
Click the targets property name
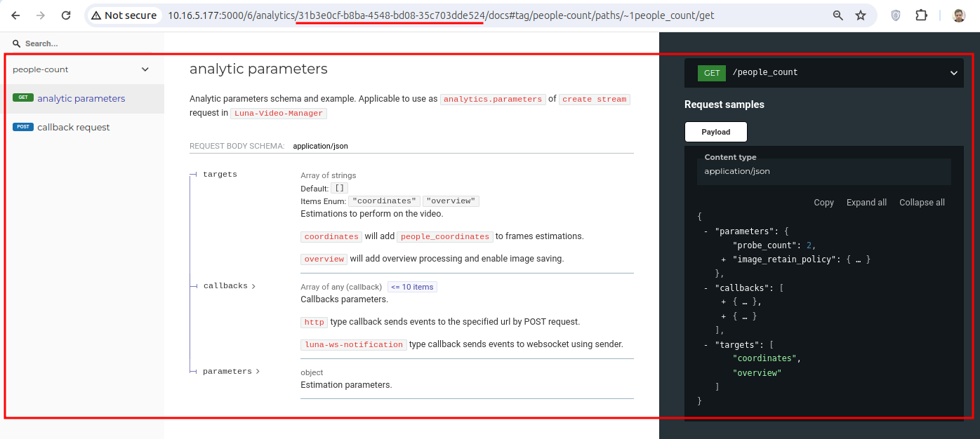coord(220,175)
